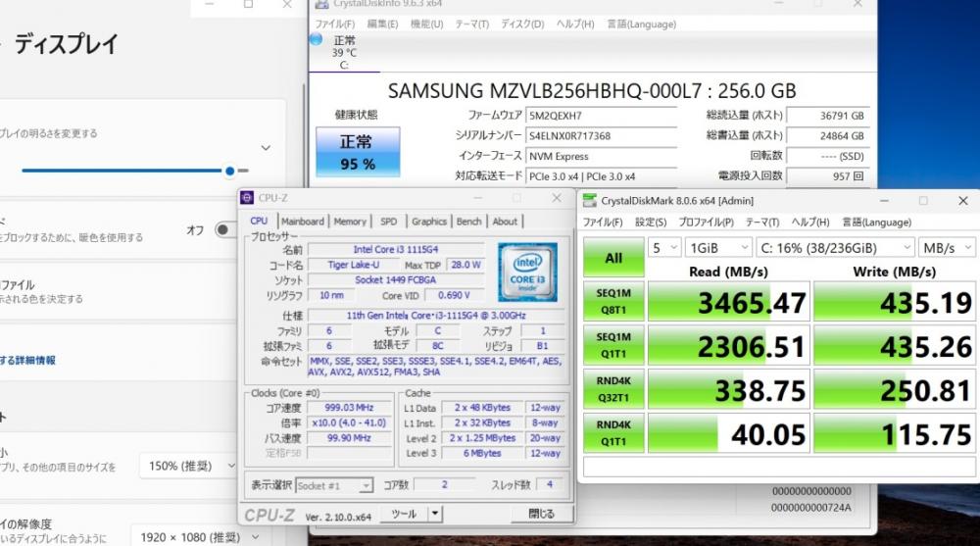980x546 pixels.
Task: Click the brightness slider handle
Action: coord(230,171)
